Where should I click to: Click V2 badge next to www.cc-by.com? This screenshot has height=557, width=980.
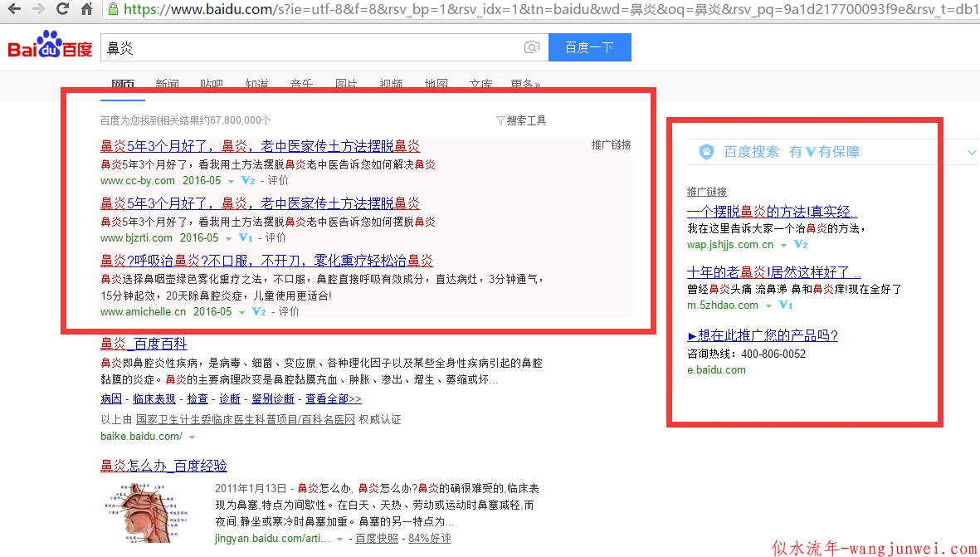pos(248,181)
